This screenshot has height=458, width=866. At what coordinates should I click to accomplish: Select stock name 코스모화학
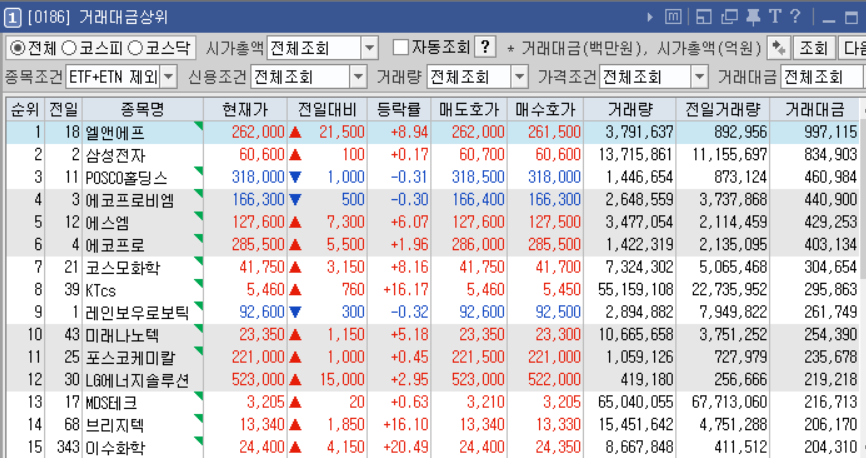[x=123, y=268]
